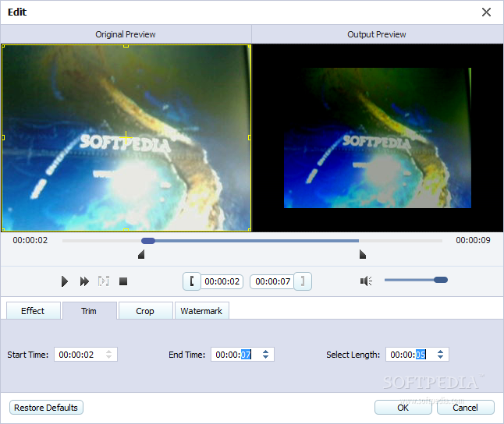Click the right-middle crop handle
The height and width of the screenshot is (424, 504).
pyautogui.click(x=250, y=137)
